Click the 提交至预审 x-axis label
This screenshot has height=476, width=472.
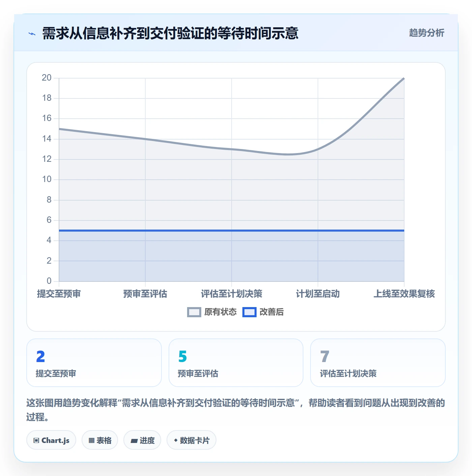click(x=59, y=294)
